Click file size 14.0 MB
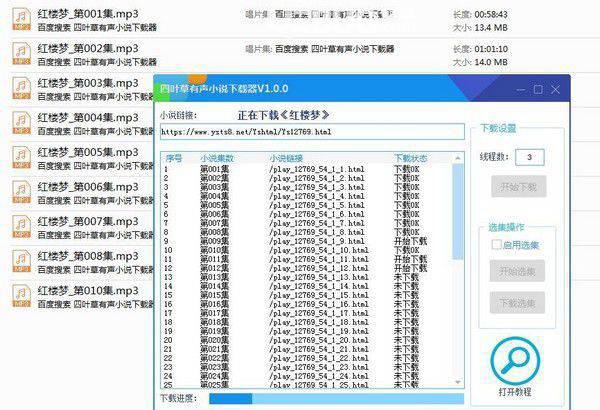Viewport: 600px width, 410px height. [x=491, y=62]
